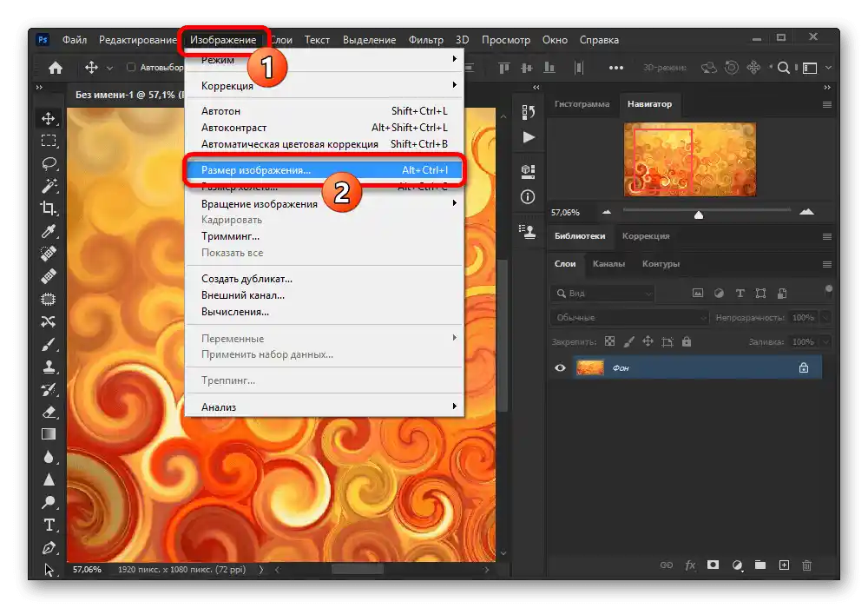Toggle lock transparent pixels
The width and height of the screenshot is (868, 608).
tap(609, 341)
